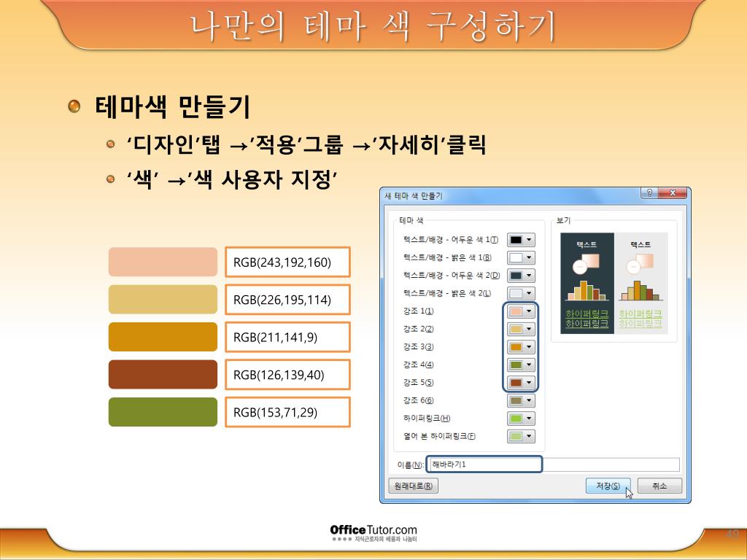Viewport: 747px width, 560px height.
Task: Click the 보기 preview group label
Action: (563, 220)
